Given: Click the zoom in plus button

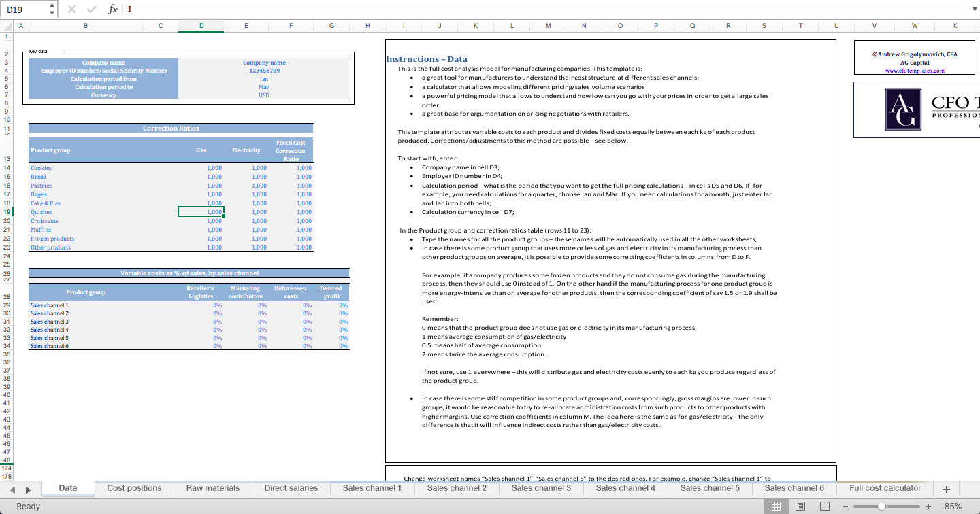Looking at the screenshot, I should click(928, 506).
